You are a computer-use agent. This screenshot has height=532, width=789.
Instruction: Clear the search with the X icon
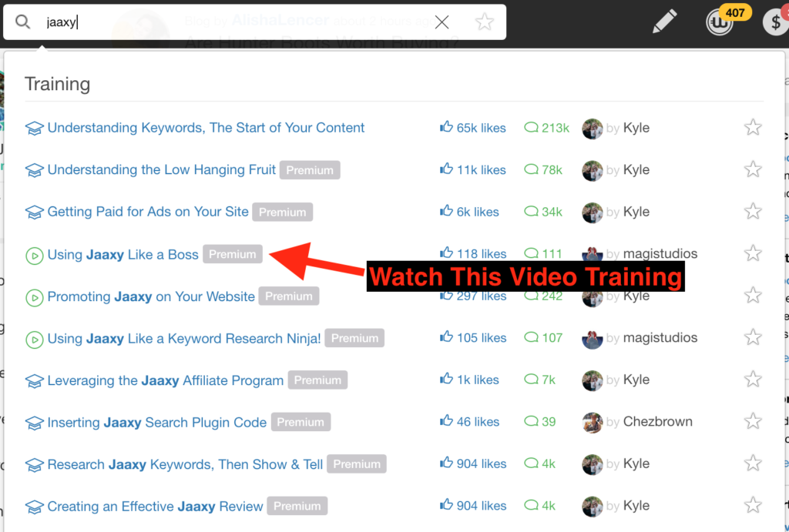tap(442, 22)
